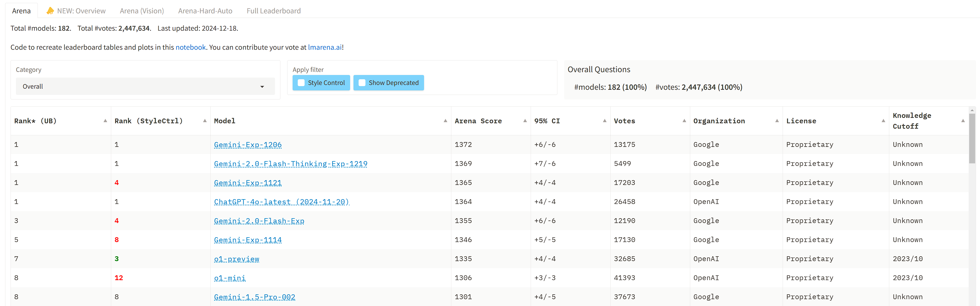Sort by Model column arrow
This screenshot has width=980, height=306.
[445, 121]
